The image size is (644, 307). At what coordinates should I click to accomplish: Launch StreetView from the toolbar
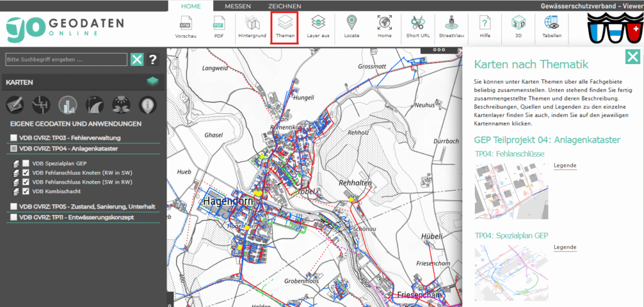[x=450, y=28]
